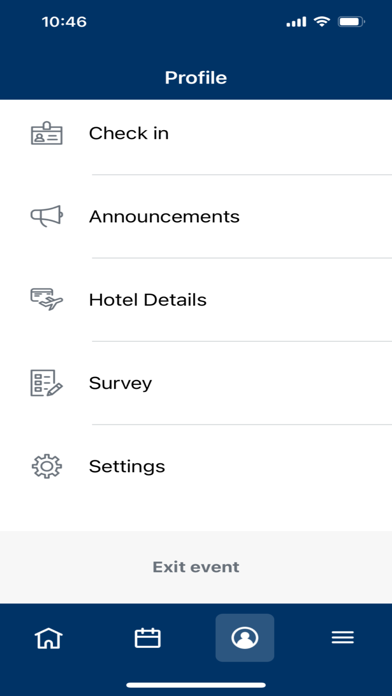The image size is (392, 696).
Task: Tap the Survey checklist pencil icon
Action: [x=47, y=383]
